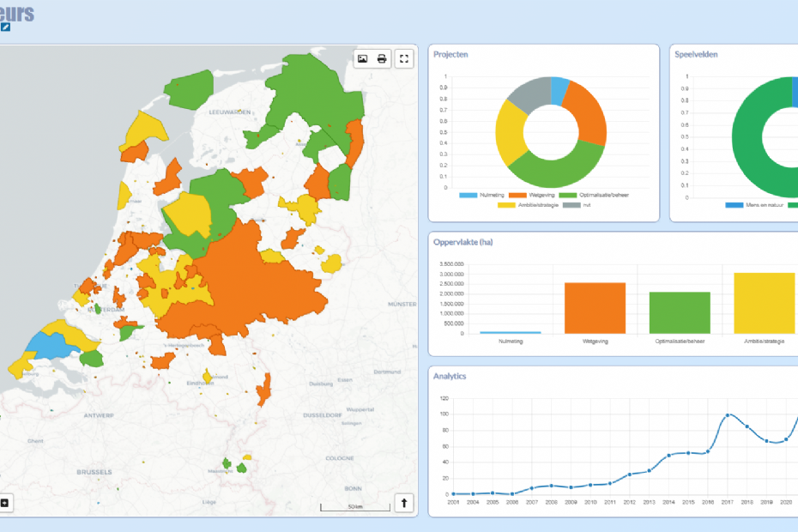
Task: Click the north arrow button on map
Action: (405, 504)
